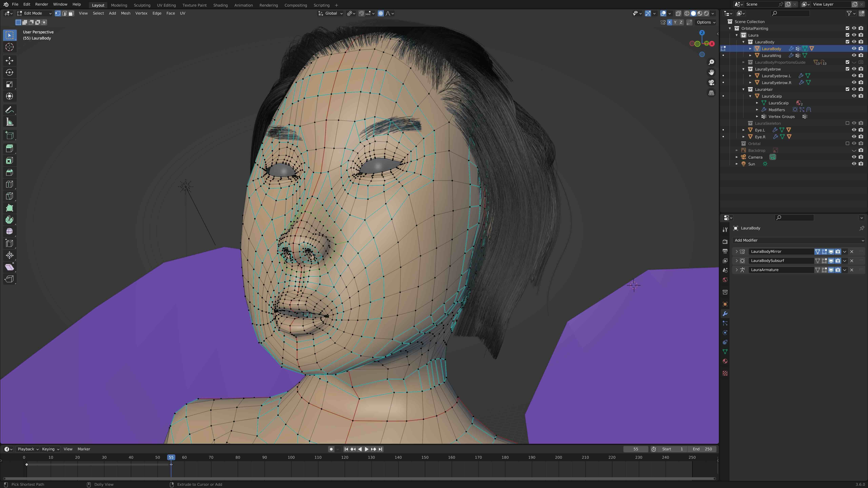Click the Marker menu in timeline
The height and width of the screenshot is (488, 868).
coord(84,449)
